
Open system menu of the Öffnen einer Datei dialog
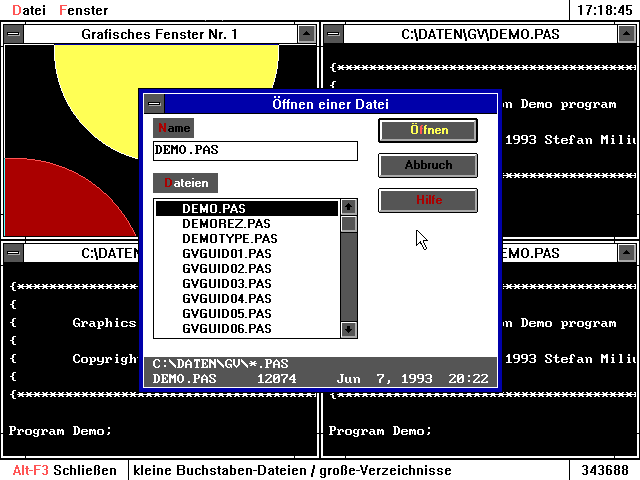click(152, 103)
